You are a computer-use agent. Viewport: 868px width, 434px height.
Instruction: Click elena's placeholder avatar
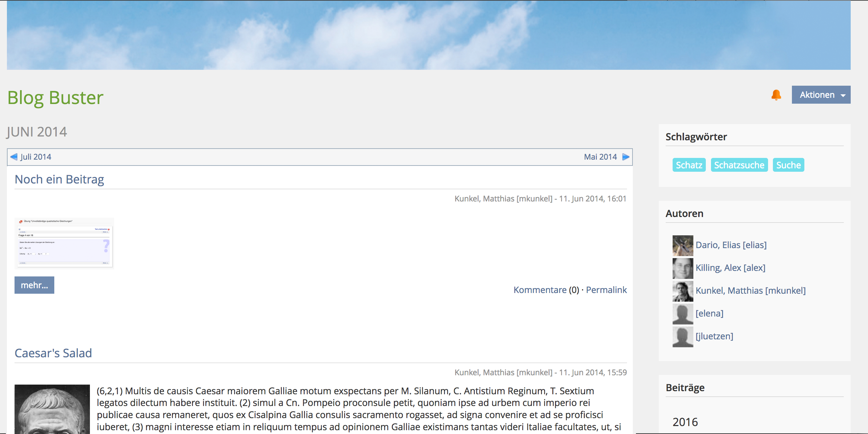point(682,314)
